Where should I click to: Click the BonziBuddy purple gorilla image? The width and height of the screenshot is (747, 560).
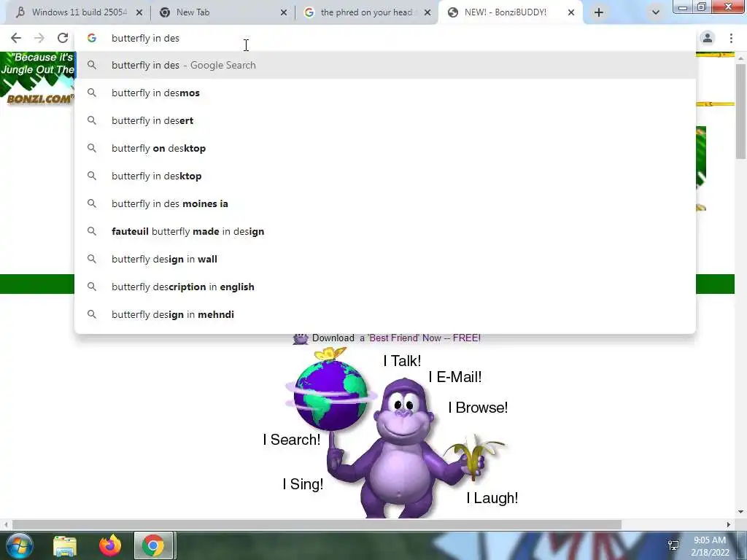404,448
